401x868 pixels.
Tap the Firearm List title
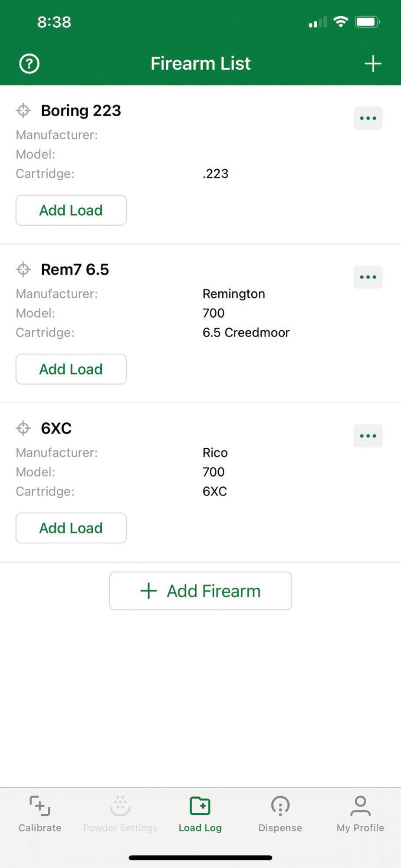pos(200,63)
